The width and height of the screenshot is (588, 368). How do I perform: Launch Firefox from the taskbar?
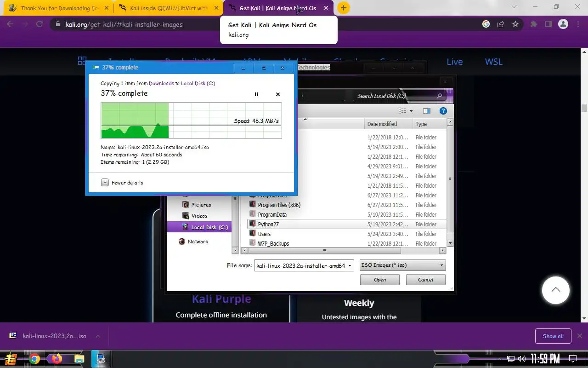[57, 359]
